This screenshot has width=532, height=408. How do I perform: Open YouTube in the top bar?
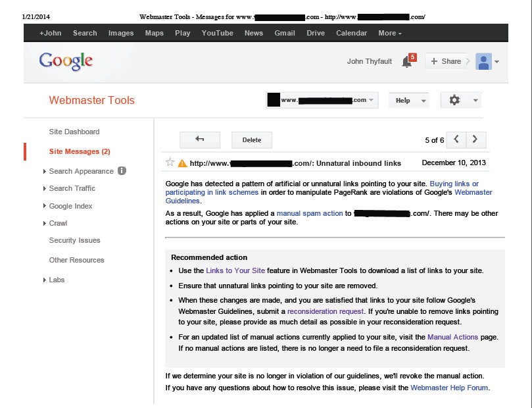pos(217,34)
